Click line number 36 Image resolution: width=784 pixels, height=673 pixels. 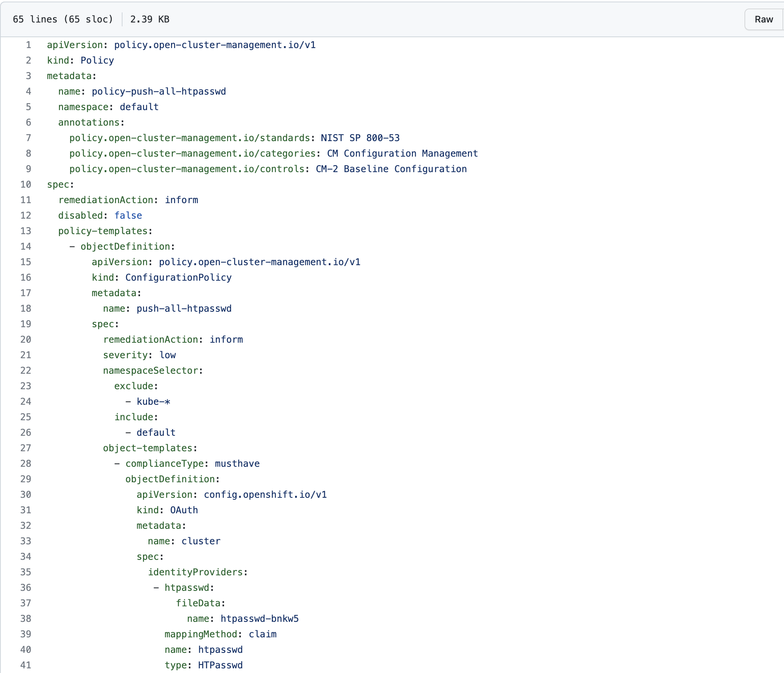coord(26,588)
